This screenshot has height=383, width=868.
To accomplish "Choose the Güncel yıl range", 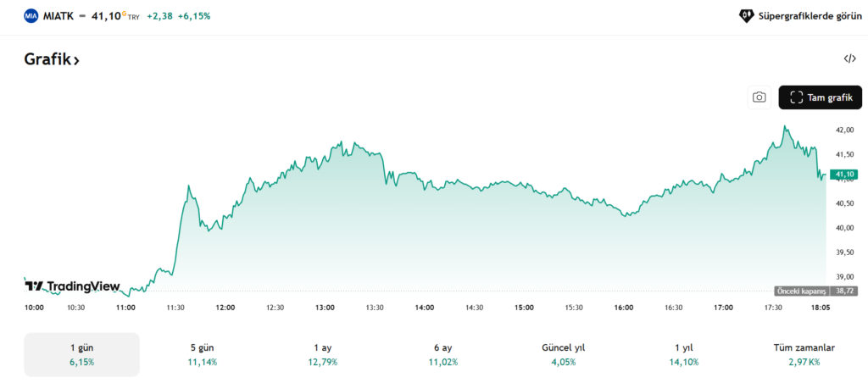I will tap(563, 354).
